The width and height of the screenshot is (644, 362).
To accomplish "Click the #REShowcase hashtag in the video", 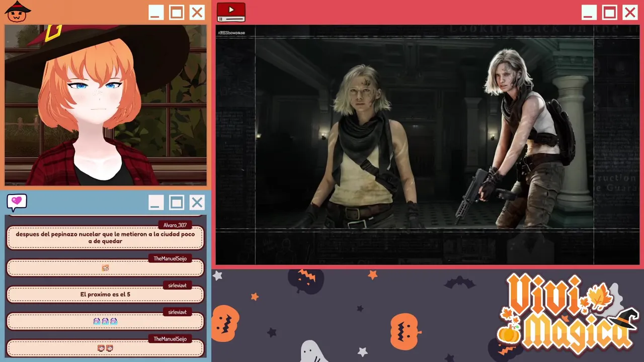I will (x=231, y=33).
